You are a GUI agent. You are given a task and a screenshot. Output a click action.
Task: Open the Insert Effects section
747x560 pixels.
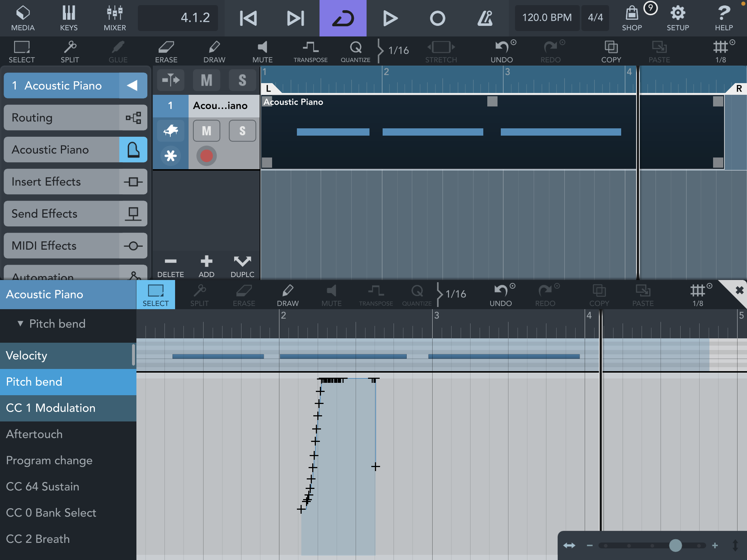pyautogui.click(x=76, y=182)
